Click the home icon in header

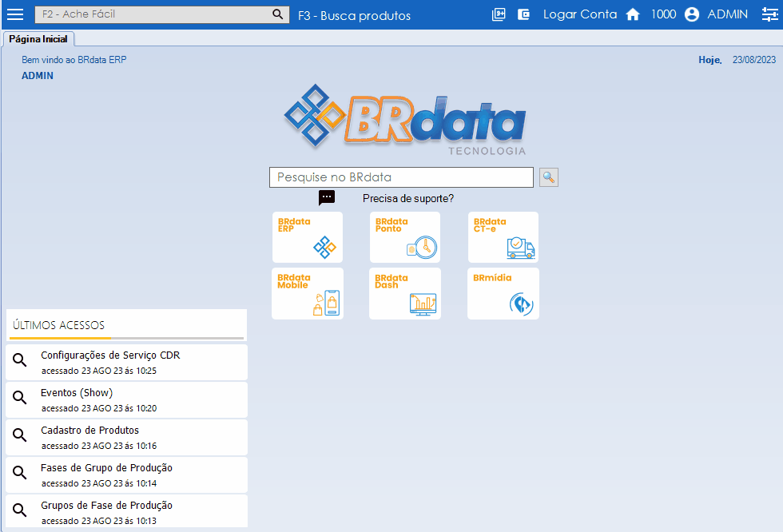click(633, 14)
